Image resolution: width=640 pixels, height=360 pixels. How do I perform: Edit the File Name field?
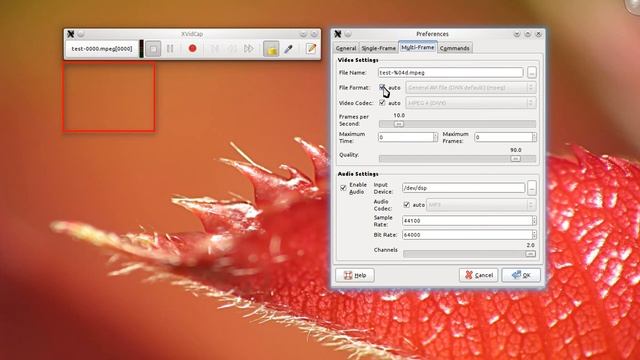pyautogui.click(x=450, y=73)
